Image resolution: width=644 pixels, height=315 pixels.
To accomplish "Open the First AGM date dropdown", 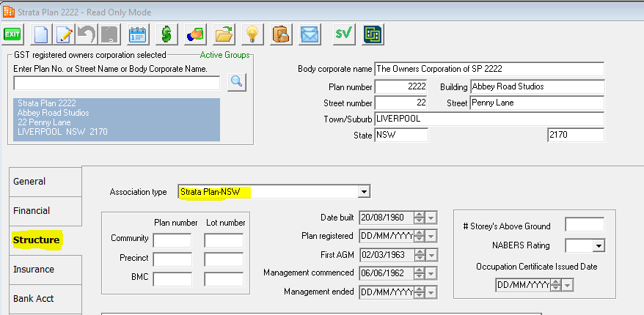I will tap(431, 255).
